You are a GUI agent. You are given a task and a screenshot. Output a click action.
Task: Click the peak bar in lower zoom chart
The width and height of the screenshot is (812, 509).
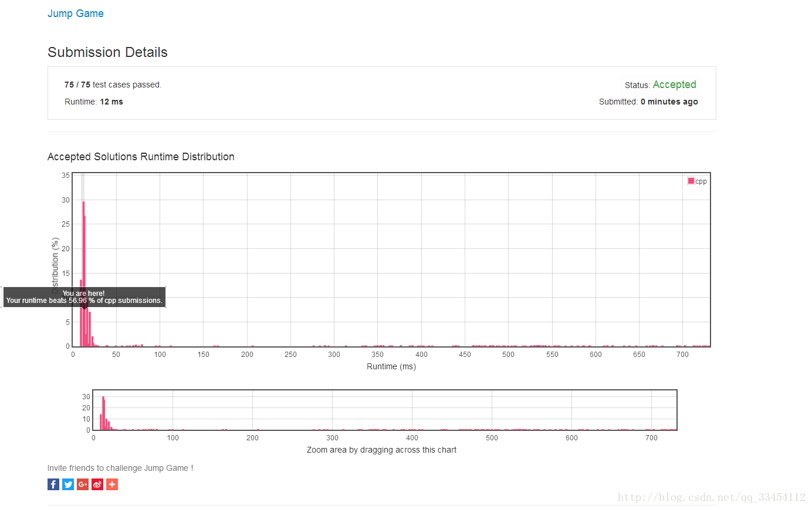pos(103,413)
